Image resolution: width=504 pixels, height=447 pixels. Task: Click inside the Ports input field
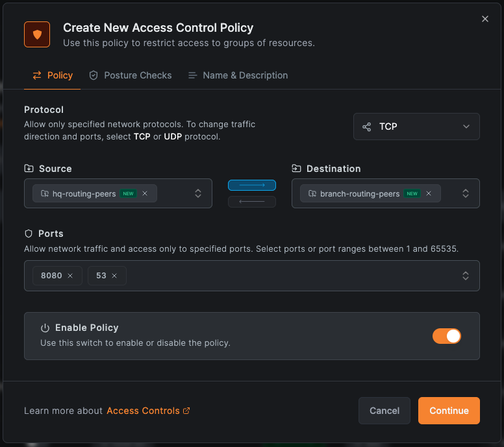292,276
